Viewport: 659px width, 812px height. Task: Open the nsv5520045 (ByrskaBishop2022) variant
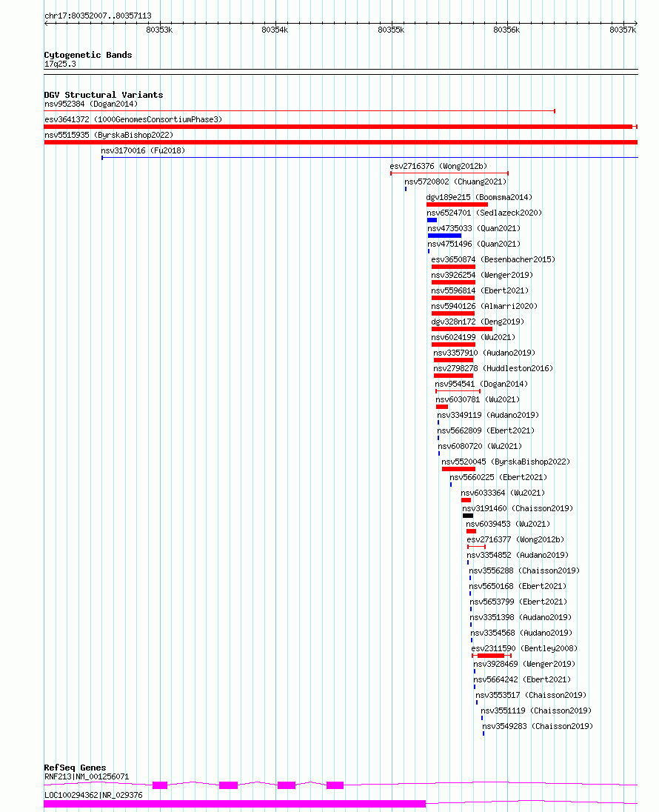tap(505, 462)
